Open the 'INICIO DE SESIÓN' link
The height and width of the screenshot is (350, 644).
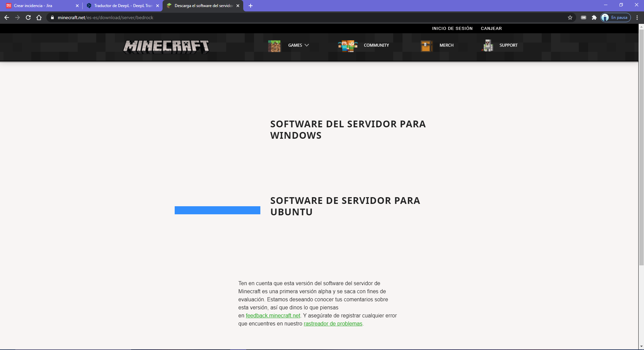tap(452, 29)
